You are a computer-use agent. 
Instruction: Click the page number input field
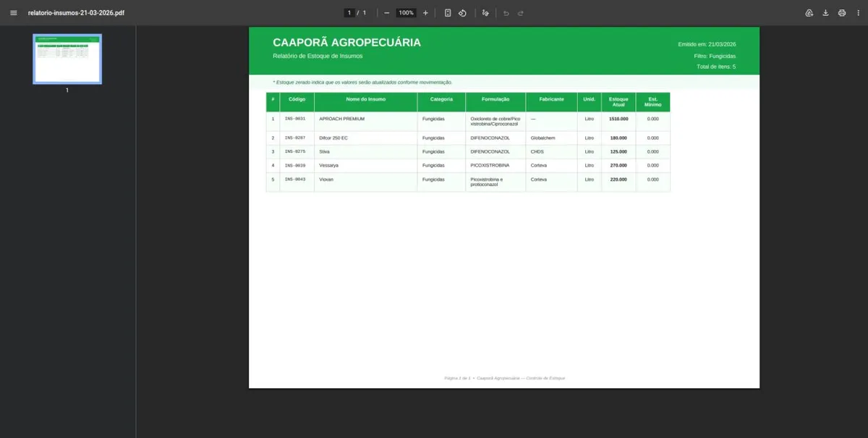pyautogui.click(x=349, y=13)
